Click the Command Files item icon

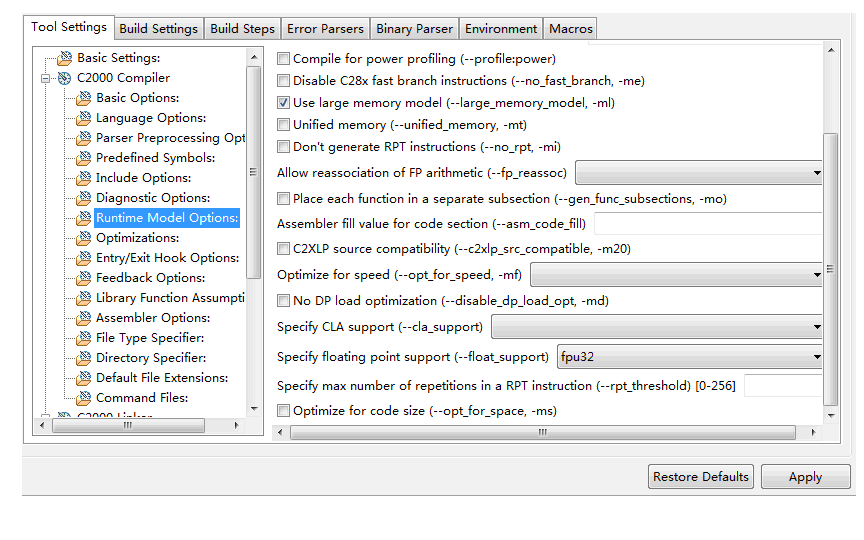click(x=85, y=398)
